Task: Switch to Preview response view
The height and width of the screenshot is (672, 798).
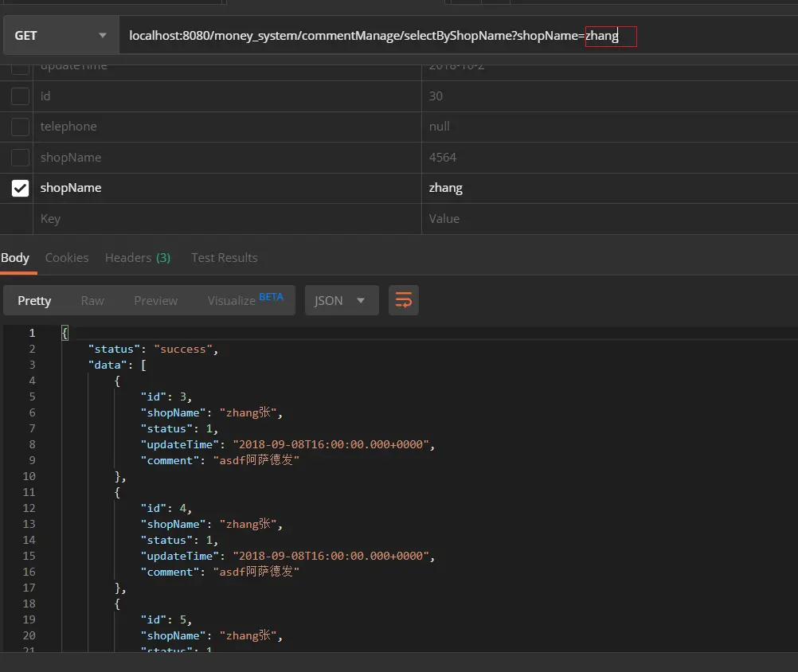Action: pos(156,301)
